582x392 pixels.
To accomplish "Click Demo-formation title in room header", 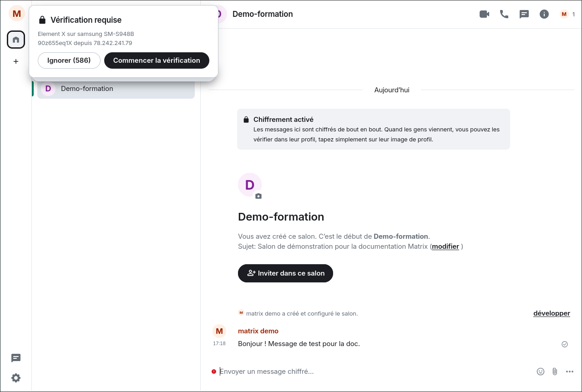I will pos(263,14).
